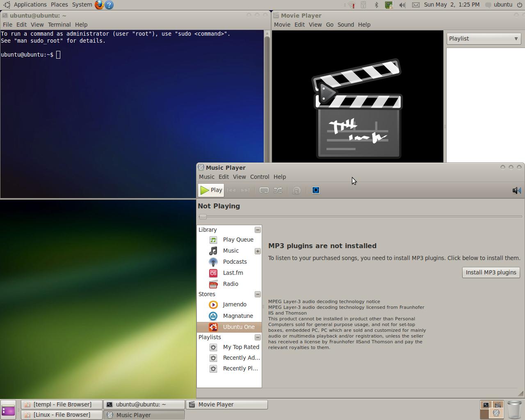This screenshot has height=420, width=525.
Task: Click the Play button in Music Player
Action: point(211,190)
